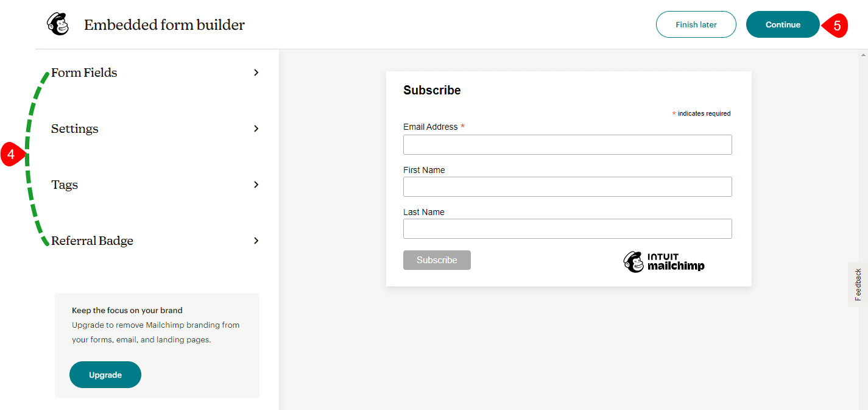Screen dimensions: 868x410
Task: Click the Upgrade button
Action: tap(105, 375)
